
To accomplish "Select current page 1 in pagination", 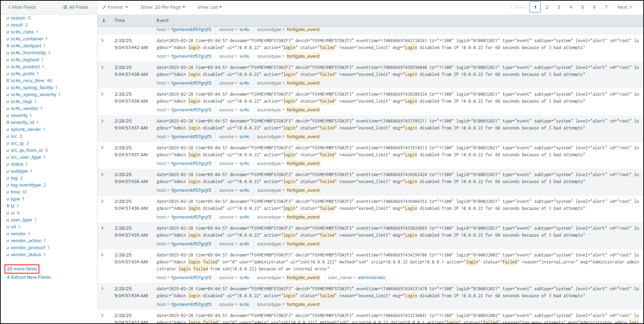I will coord(535,7).
